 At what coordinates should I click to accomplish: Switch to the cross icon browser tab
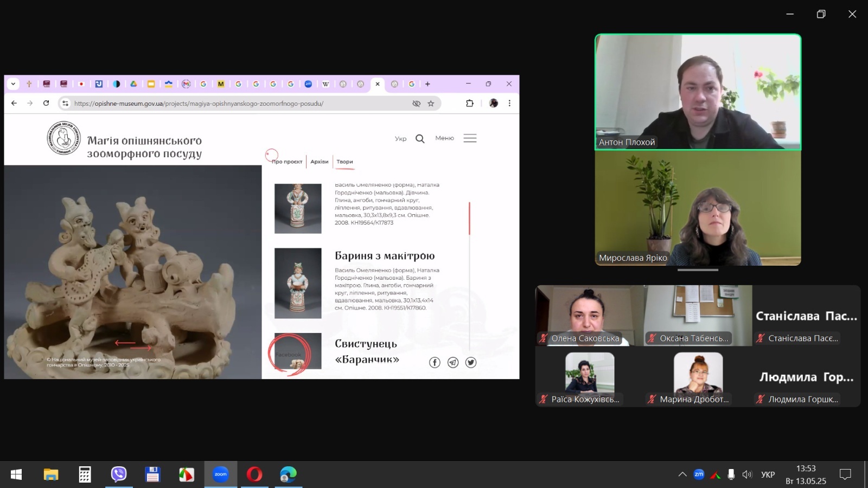coord(29,84)
